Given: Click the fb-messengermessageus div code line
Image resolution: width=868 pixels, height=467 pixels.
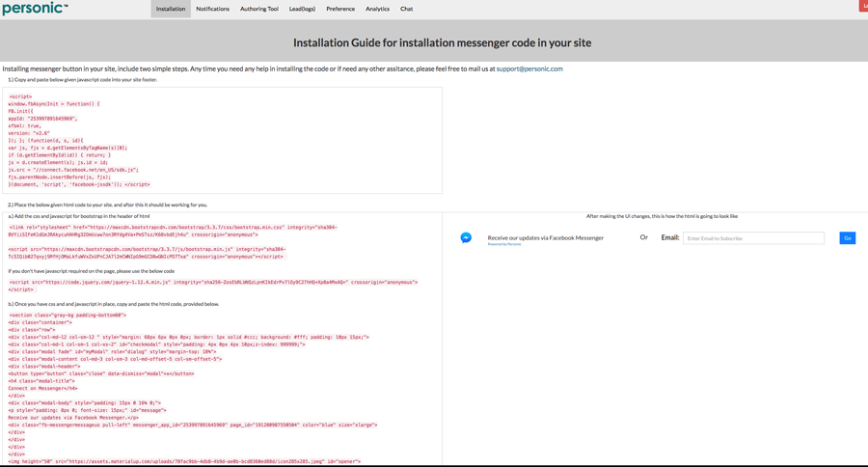Looking at the screenshot, I should click(193, 425).
